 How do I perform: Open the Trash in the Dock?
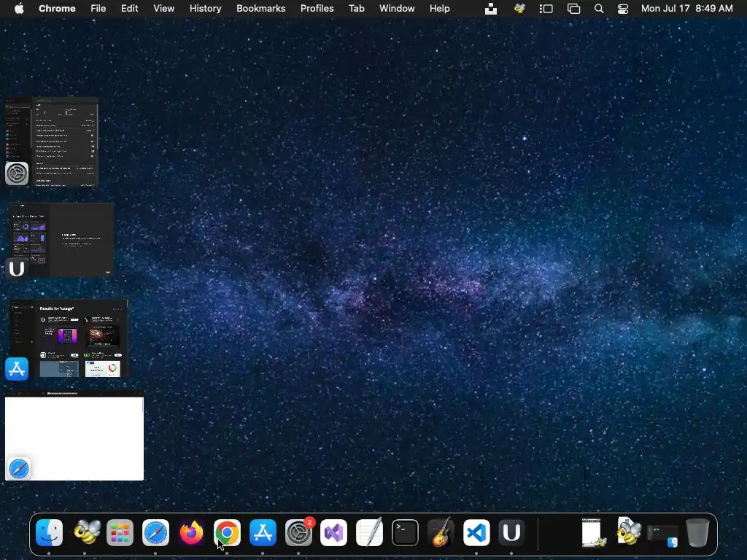click(x=697, y=532)
